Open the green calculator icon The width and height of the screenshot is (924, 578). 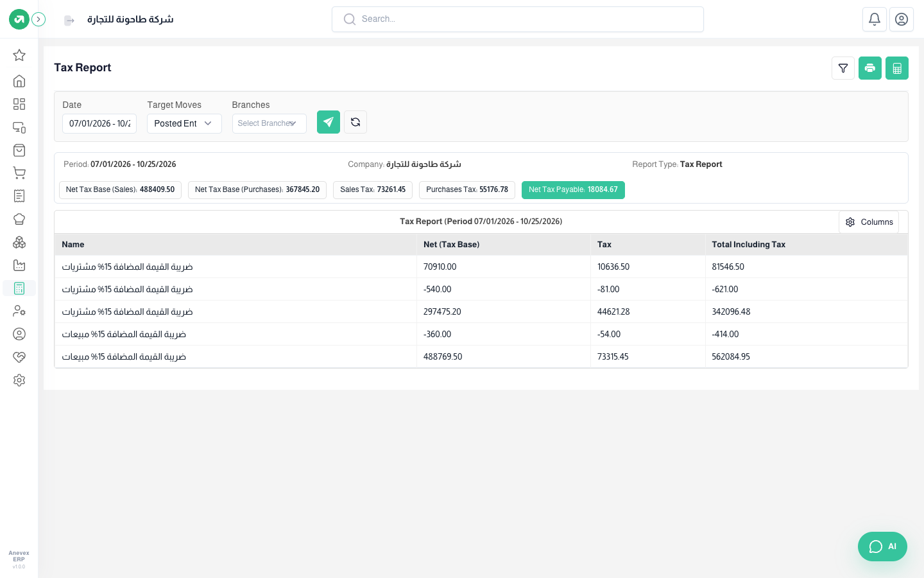coord(897,68)
